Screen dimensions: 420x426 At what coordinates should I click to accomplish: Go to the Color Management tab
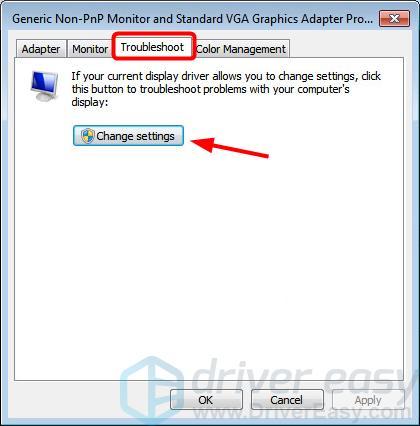coord(241,49)
